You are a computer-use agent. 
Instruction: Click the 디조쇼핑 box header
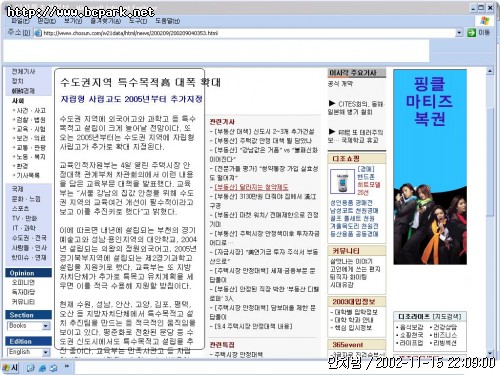357,158
